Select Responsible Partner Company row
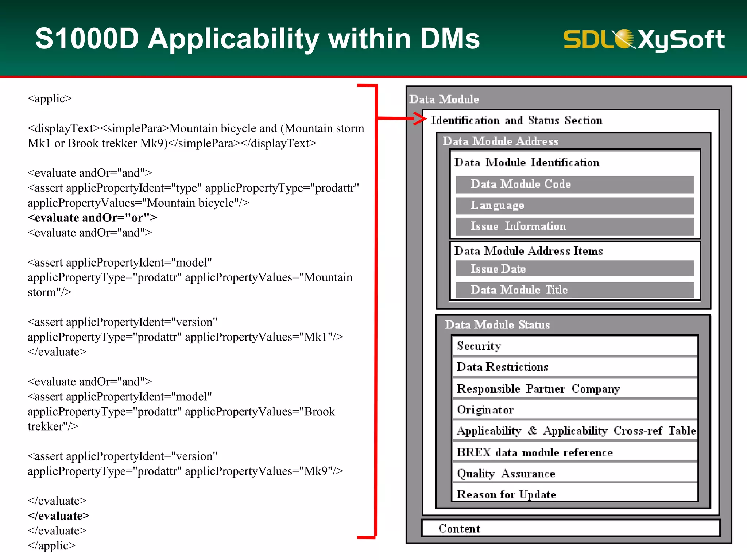 pyautogui.click(x=575, y=388)
